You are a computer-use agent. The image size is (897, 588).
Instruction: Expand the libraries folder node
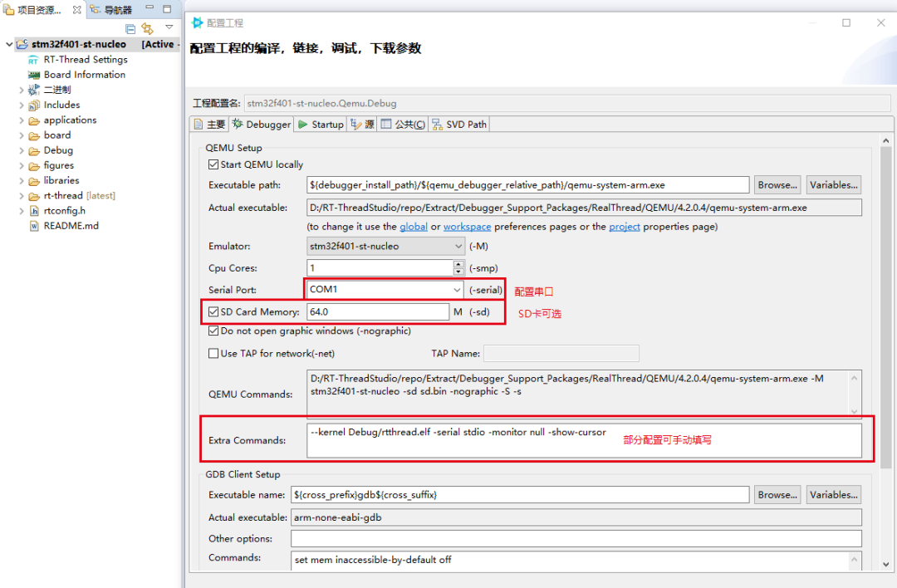pos(21,181)
